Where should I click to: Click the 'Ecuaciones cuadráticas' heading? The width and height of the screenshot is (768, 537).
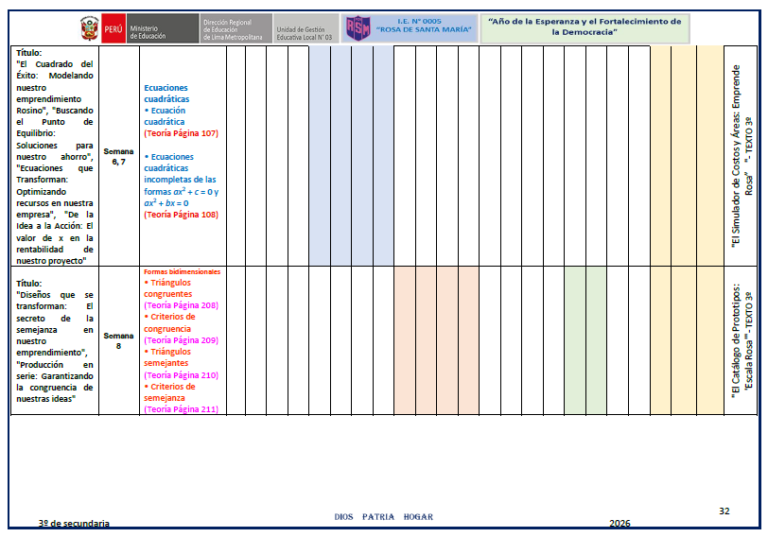tap(167, 93)
